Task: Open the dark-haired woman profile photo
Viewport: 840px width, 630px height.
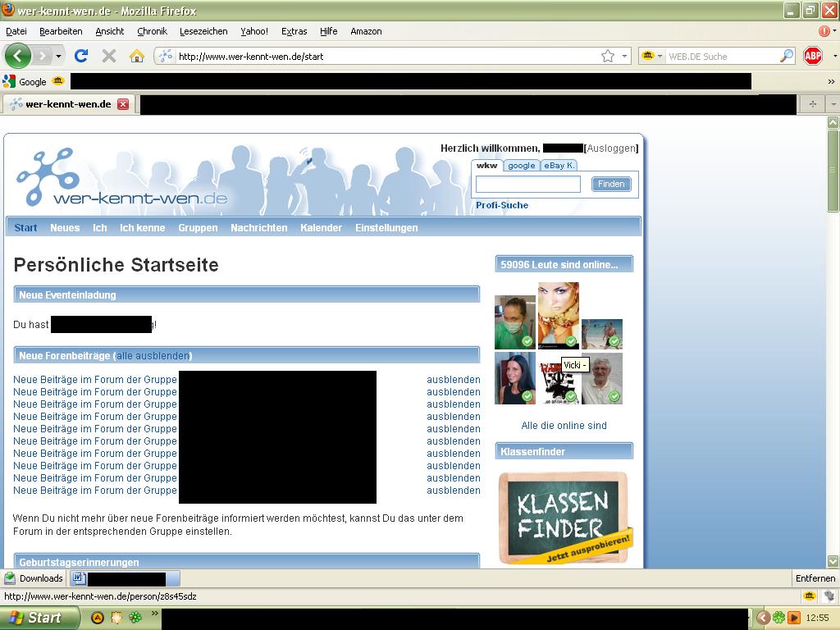Action: pyautogui.click(x=515, y=377)
